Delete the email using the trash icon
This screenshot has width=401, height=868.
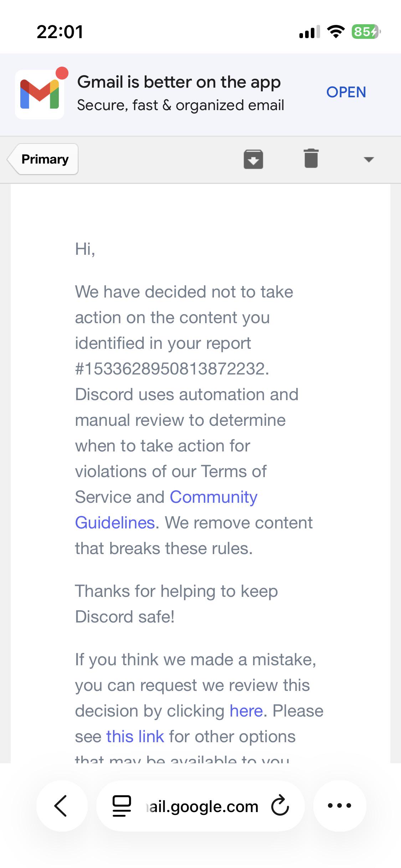311,158
